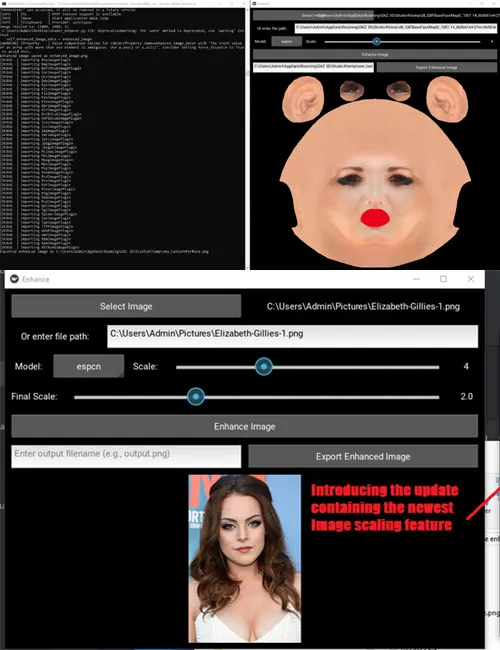Screen dimensions: 500x650
Task: Click Export Enhanced Image in top-right window
Action: [437, 67]
